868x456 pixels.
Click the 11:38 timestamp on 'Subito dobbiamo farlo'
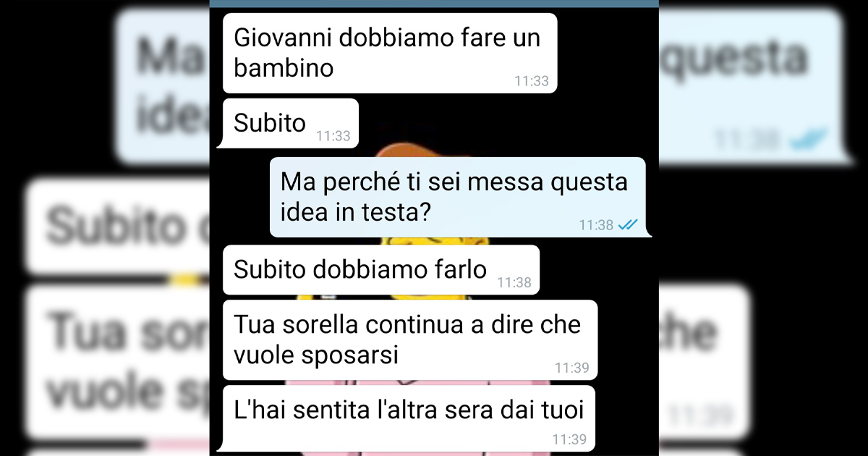[514, 282]
